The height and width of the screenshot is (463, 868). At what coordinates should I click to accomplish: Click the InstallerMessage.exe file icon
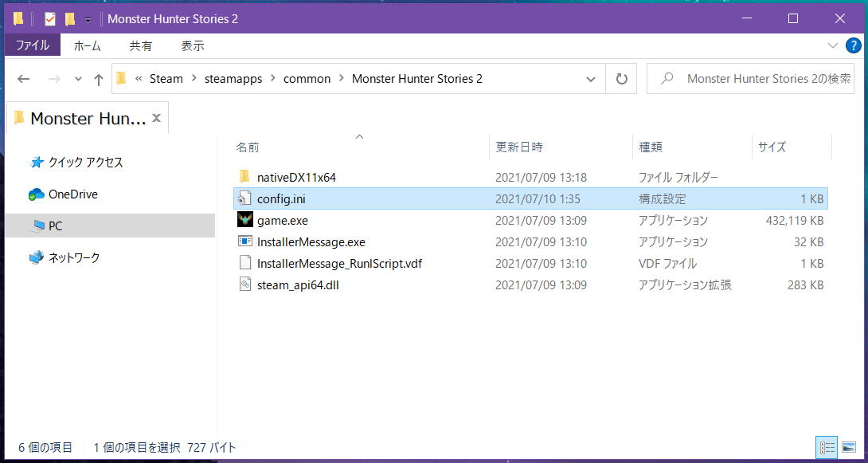244,241
